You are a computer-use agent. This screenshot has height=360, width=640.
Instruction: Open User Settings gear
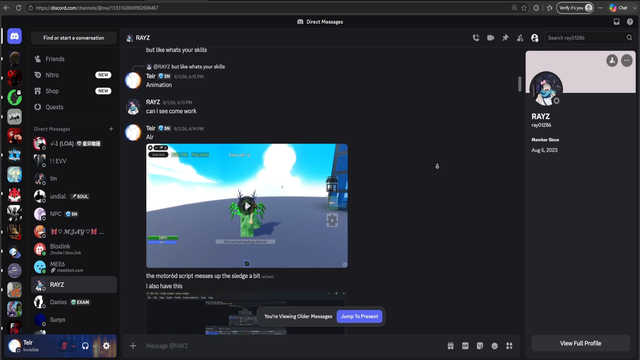click(106, 346)
